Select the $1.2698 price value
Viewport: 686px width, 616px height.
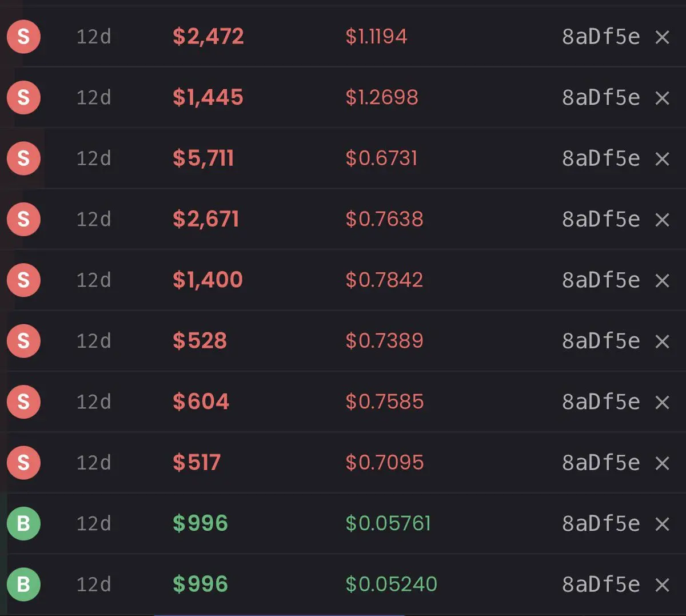click(x=382, y=97)
